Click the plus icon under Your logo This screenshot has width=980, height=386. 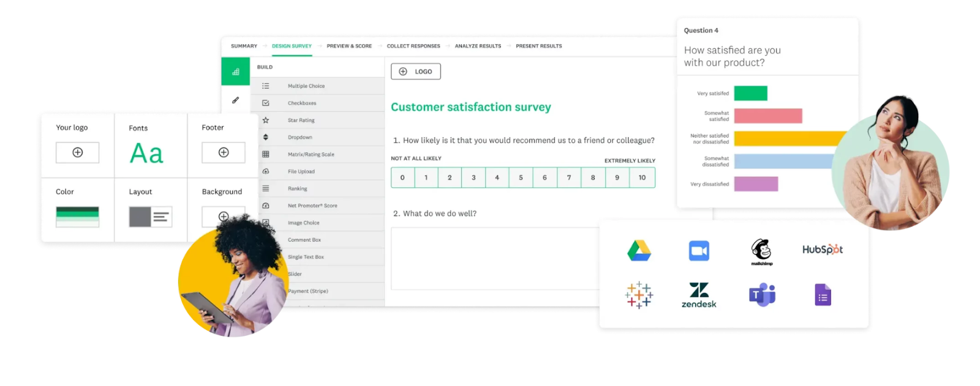tap(77, 152)
